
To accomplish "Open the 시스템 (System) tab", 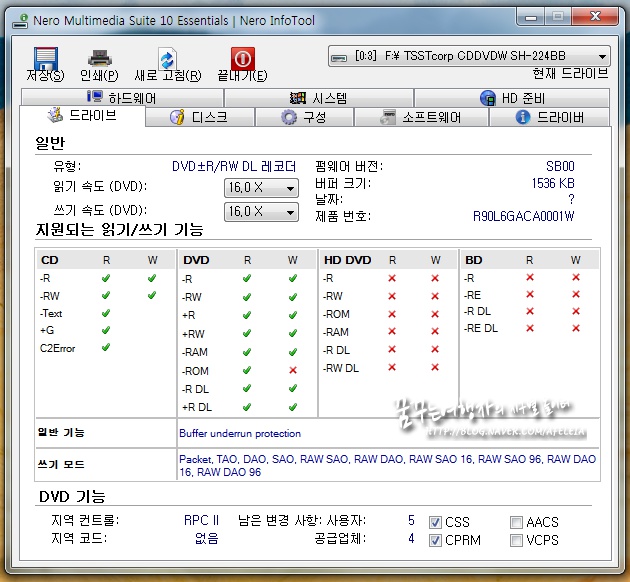I will (319, 98).
